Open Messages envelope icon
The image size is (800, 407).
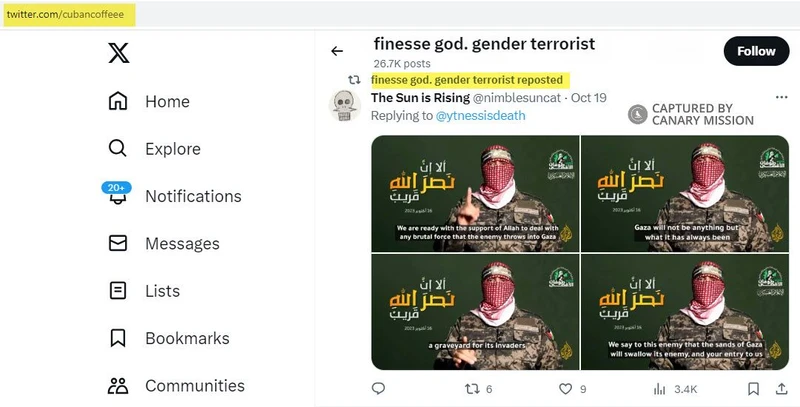[x=118, y=243]
